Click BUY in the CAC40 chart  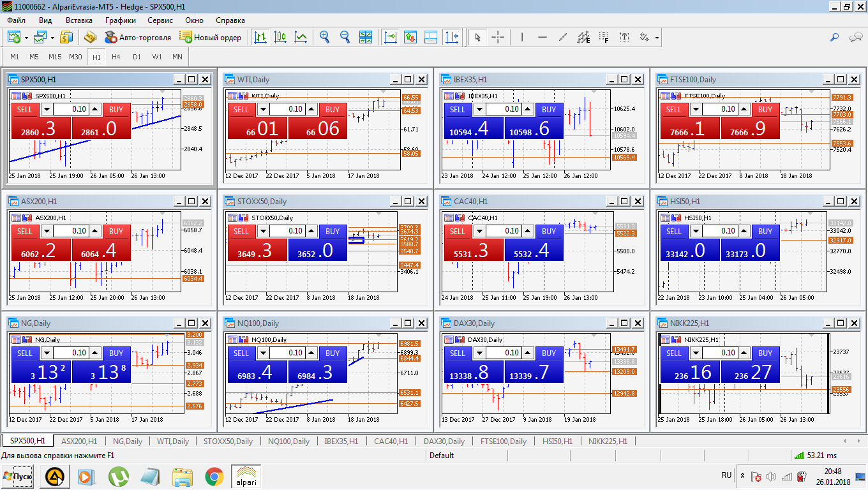tap(549, 231)
